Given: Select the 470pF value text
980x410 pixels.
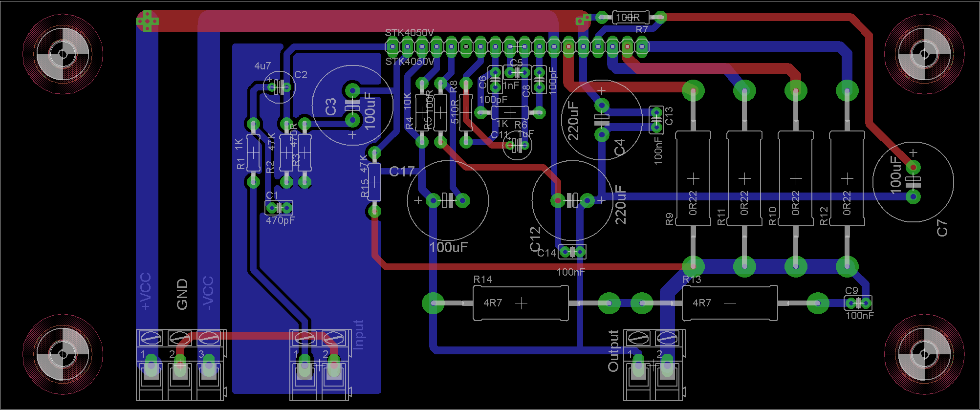Looking at the screenshot, I should (281, 220).
